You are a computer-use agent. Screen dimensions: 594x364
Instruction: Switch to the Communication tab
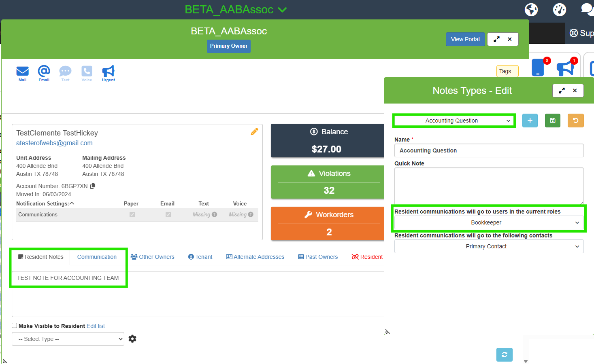(97, 257)
